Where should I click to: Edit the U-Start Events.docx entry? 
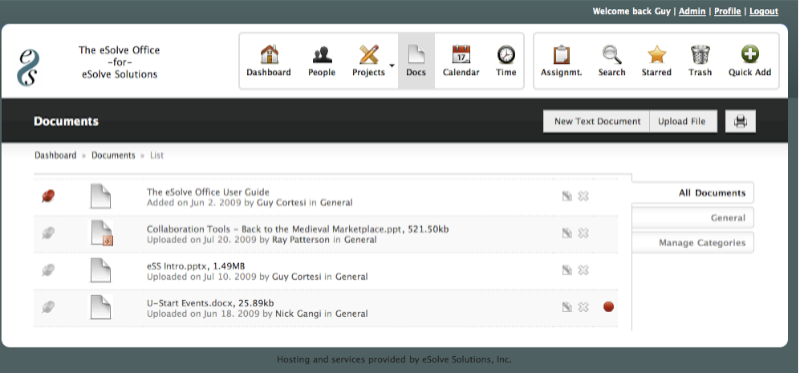coord(567,307)
